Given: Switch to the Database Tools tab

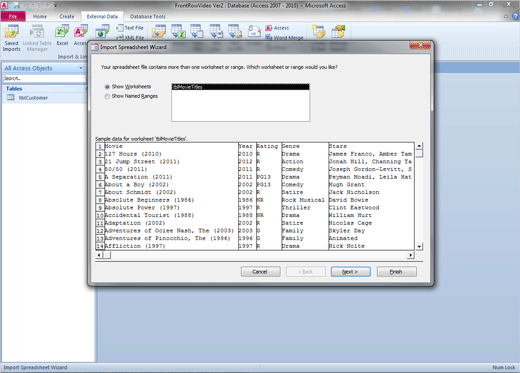Looking at the screenshot, I should click(148, 16).
